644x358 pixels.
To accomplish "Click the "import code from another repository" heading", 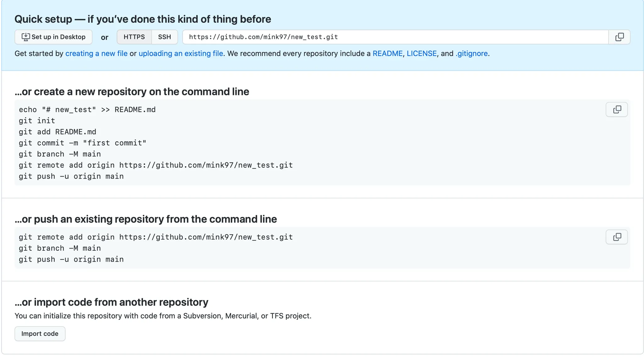I will (x=111, y=302).
